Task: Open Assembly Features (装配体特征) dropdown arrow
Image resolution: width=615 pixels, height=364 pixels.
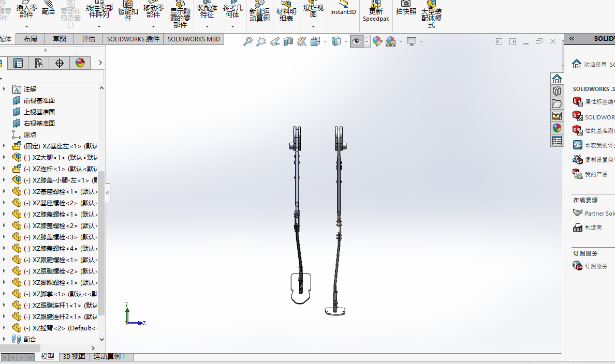Action: click(x=207, y=27)
